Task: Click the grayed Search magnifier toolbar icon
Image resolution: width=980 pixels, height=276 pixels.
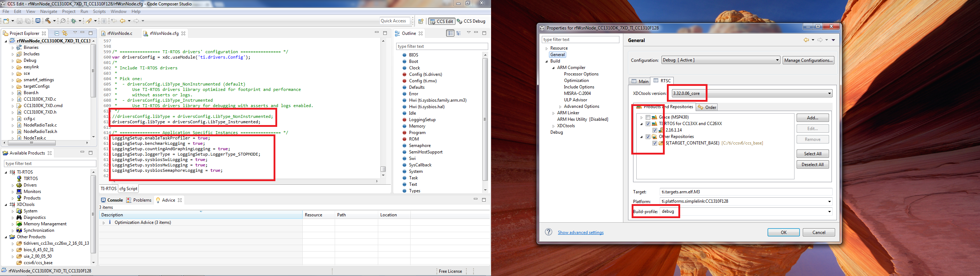Action: coord(63,21)
